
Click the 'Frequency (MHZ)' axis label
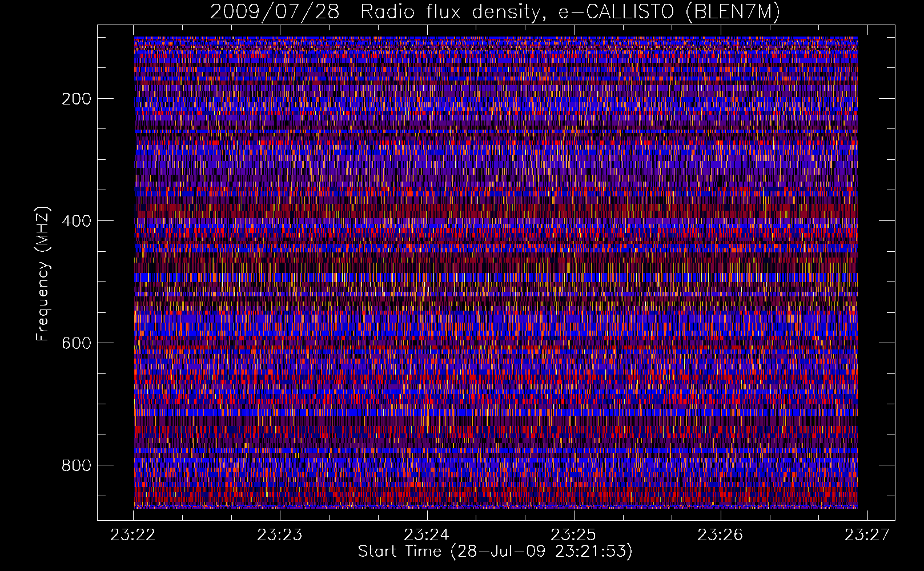coord(43,274)
